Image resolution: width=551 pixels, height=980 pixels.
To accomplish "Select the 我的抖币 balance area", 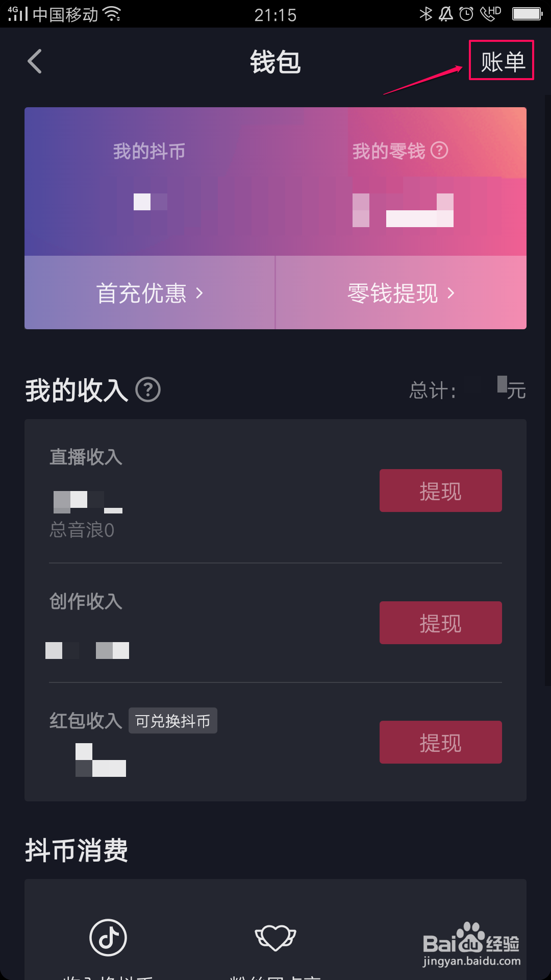I will 149,181.
